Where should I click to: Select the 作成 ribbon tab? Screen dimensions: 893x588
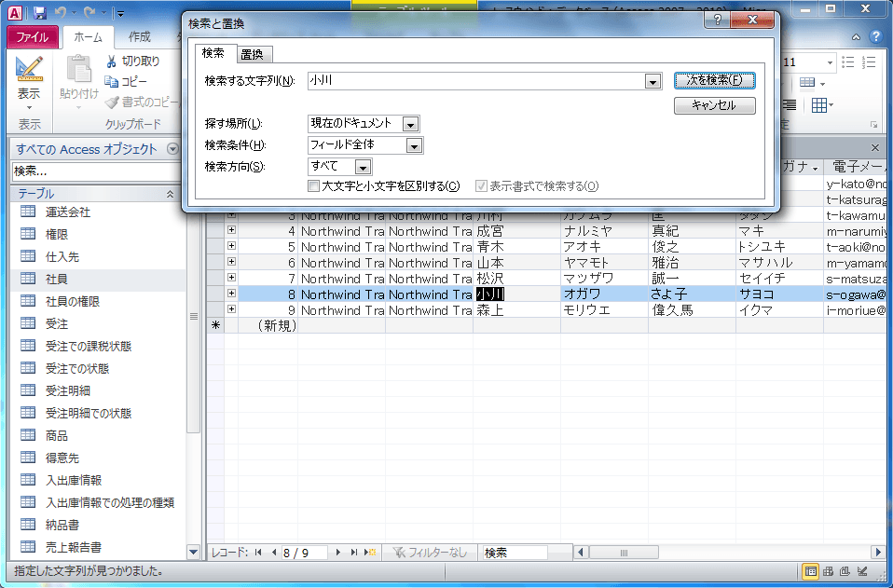click(140, 37)
